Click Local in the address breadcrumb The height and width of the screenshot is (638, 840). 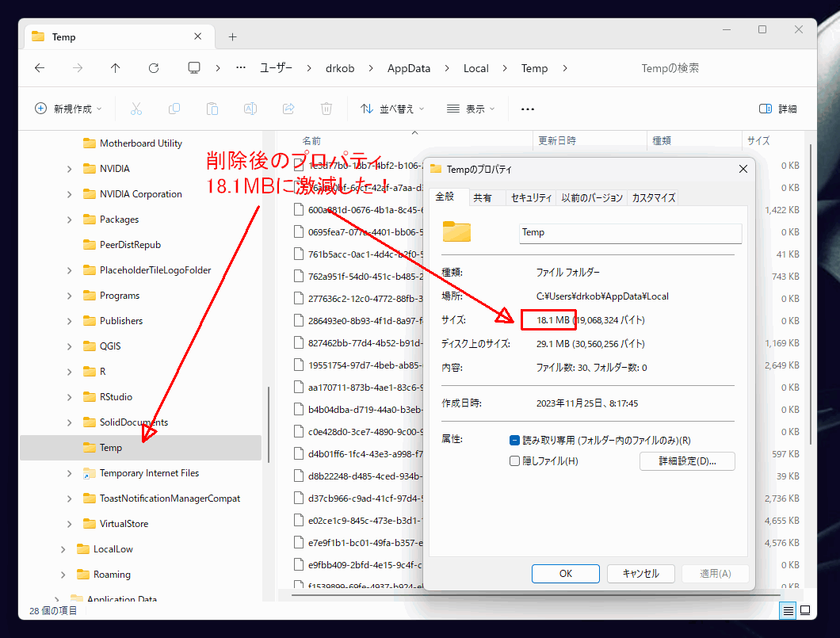475,68
